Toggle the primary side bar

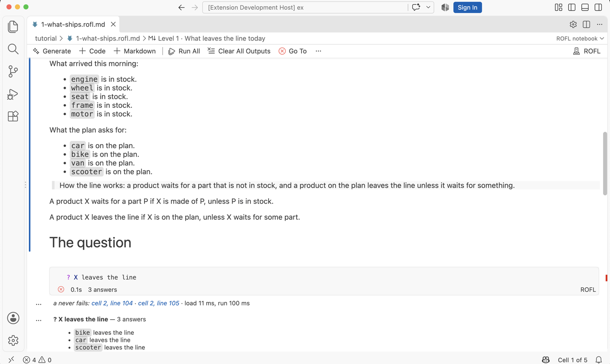click(572, 7)
